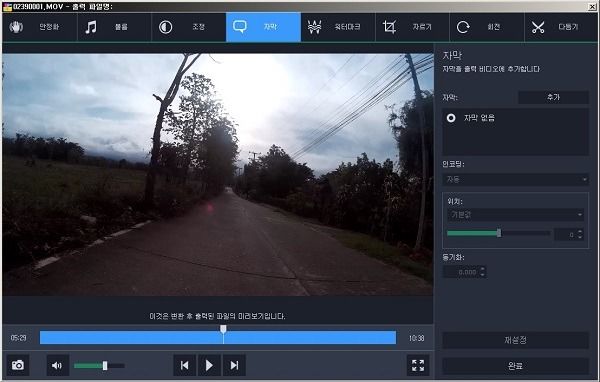Click the 동기화 sync field 0.000

[461, 272]
